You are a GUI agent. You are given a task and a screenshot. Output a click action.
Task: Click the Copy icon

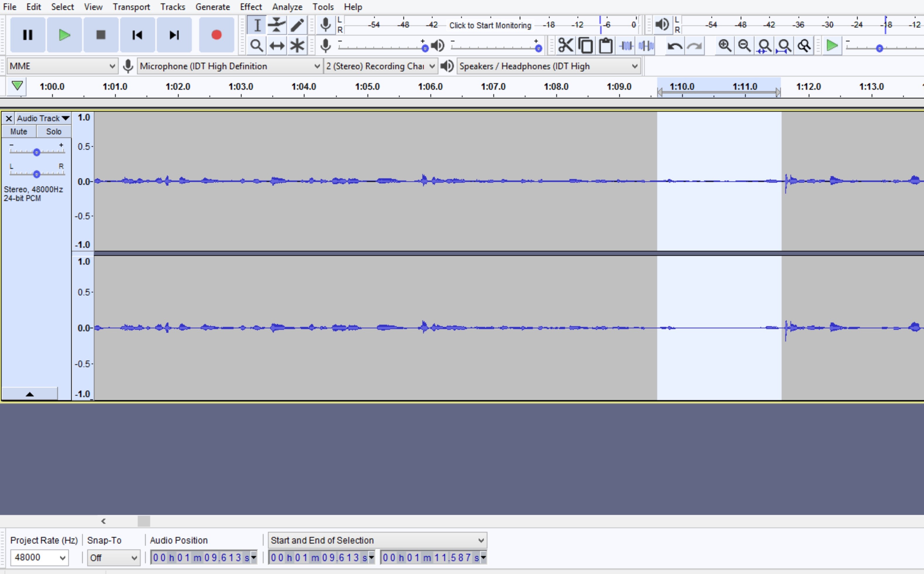586,46
